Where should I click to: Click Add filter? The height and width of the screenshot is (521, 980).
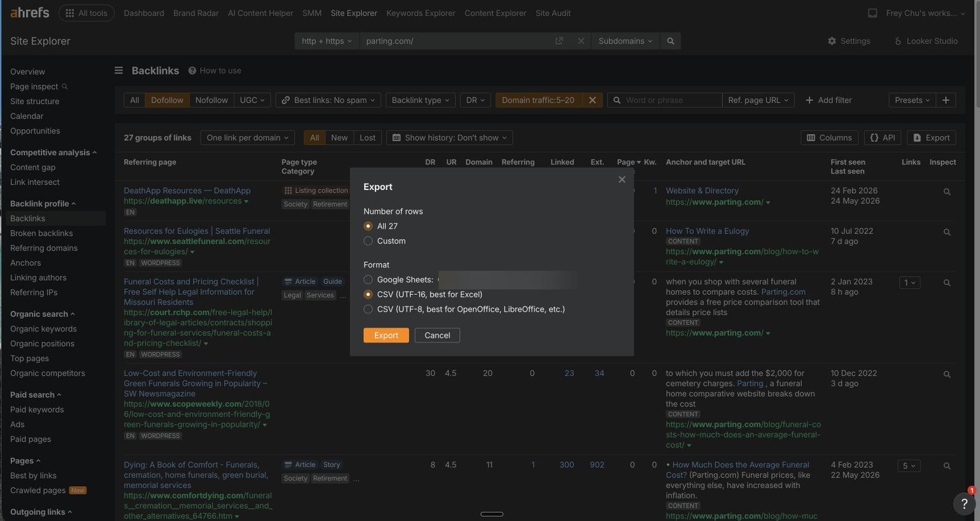(x=829, y=100)
